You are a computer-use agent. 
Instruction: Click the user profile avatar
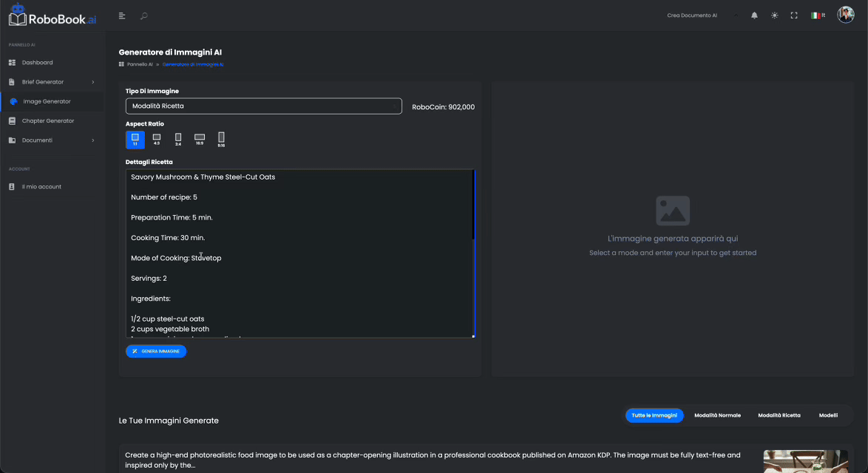point(845,15)
